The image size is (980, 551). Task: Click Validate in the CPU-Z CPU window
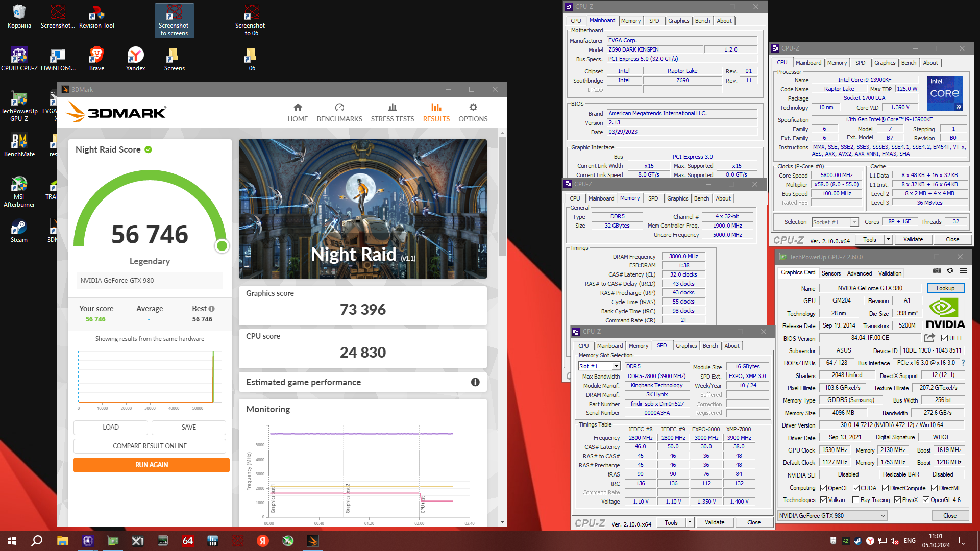(913, 239)
